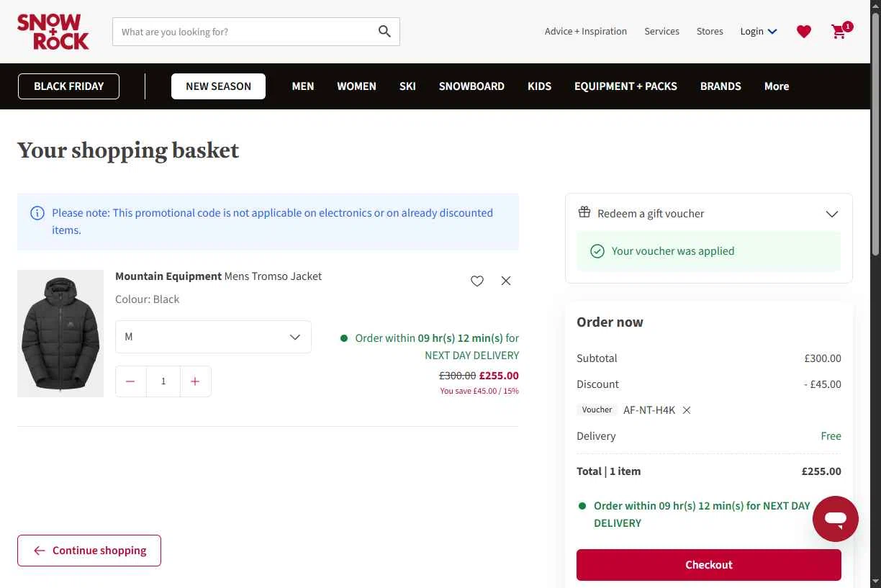Click the 'Your shopping basket' heading
The height and width of the screenshot is (588, 881).
click(x=128, y=150)
